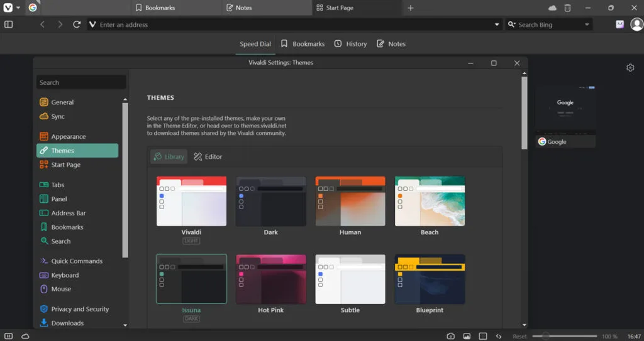The width and height of the screenshot is (644, 341).
Task: Open the search engine dropdown arrow
Action: tap(587, 24)
